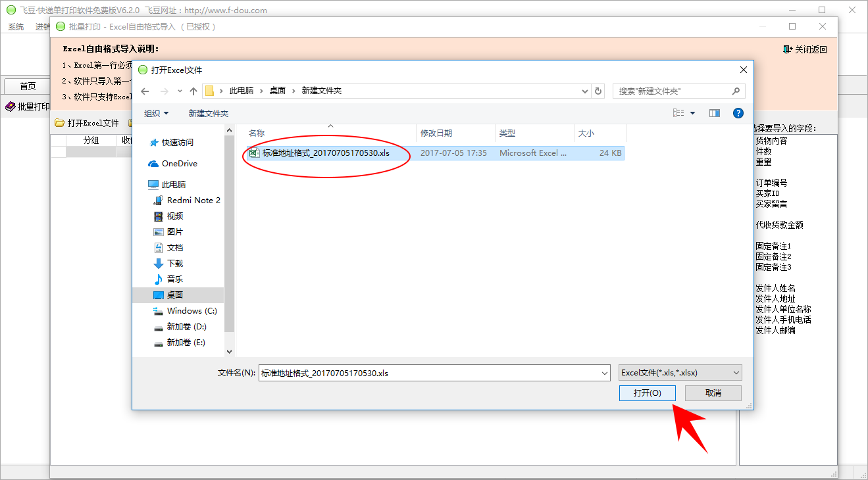868x480 pixels.
Task: Expand the 文件名 field dropdown arrow
Action: (x=605, y=373)
